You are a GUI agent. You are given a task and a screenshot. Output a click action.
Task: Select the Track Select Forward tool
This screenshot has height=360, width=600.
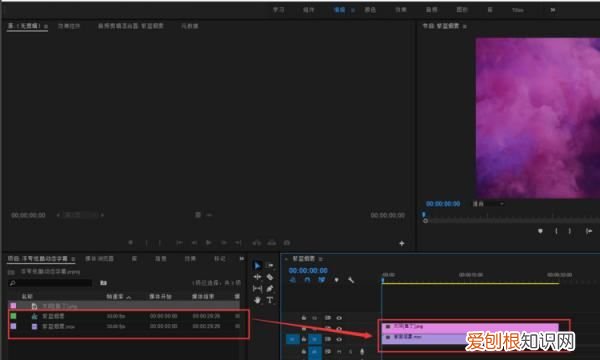click(270, 266)
